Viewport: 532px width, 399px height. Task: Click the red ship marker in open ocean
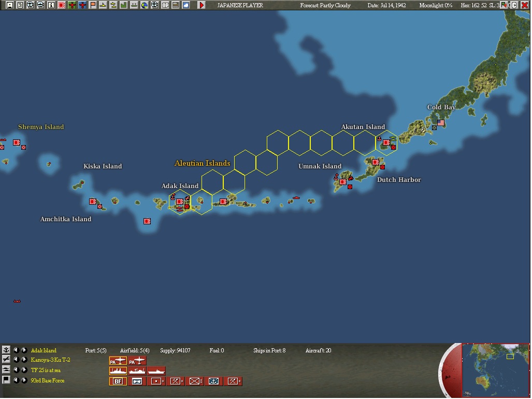coord(17,301)
